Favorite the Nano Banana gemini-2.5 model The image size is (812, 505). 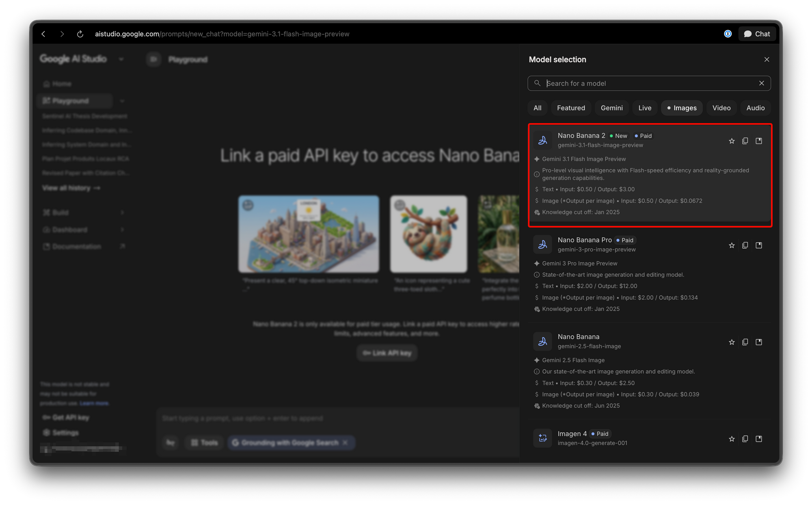tap(732, 342)
